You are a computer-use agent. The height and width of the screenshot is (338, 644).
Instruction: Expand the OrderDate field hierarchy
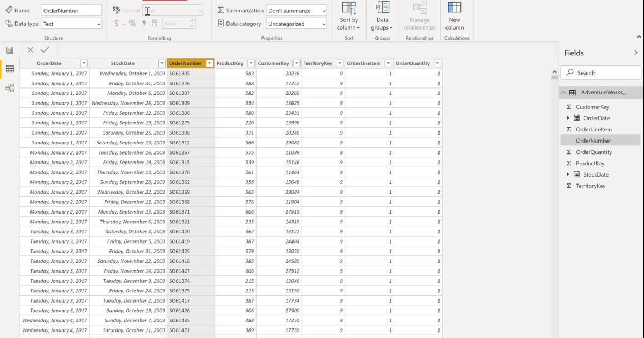click(x=568, y=118)
